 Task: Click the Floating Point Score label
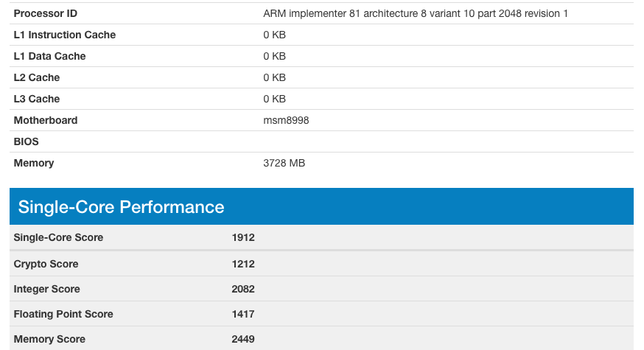coord(63,314)
